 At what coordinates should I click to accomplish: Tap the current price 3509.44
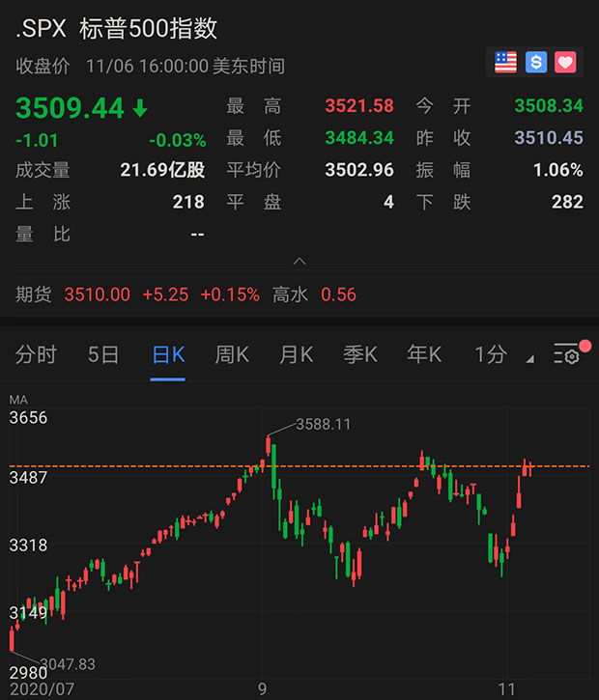click(71, 108)
